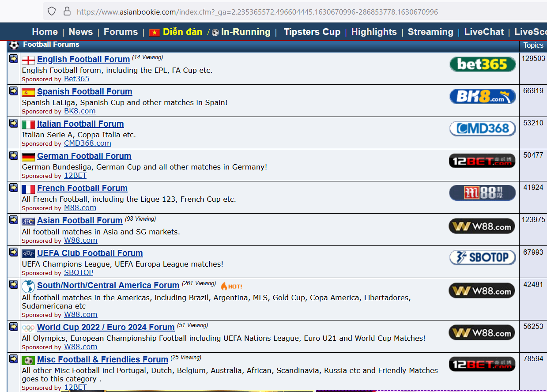
Task: Click the BK8.com sponsor text link
Action: (x=79, y=111)
